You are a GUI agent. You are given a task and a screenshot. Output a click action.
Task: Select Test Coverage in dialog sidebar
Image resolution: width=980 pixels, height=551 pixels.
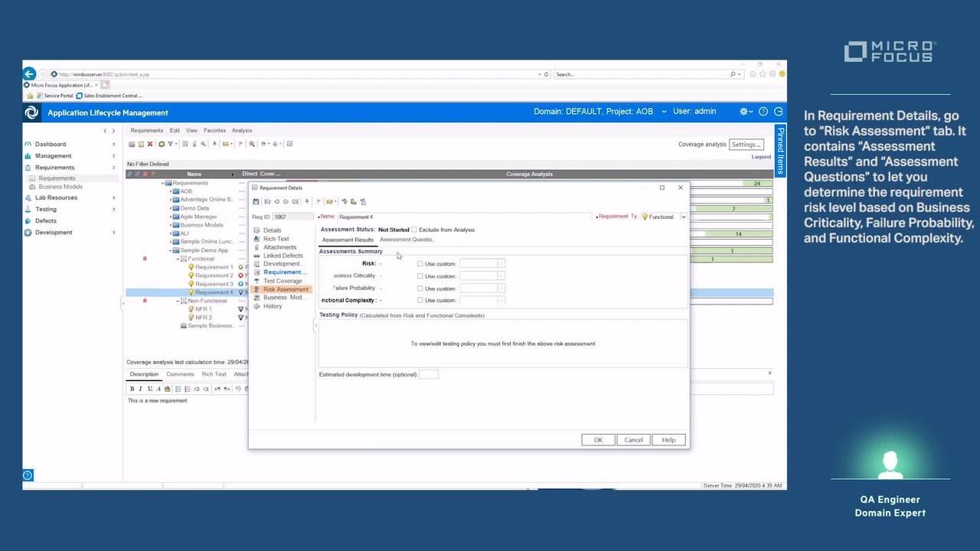coord(283,281)
